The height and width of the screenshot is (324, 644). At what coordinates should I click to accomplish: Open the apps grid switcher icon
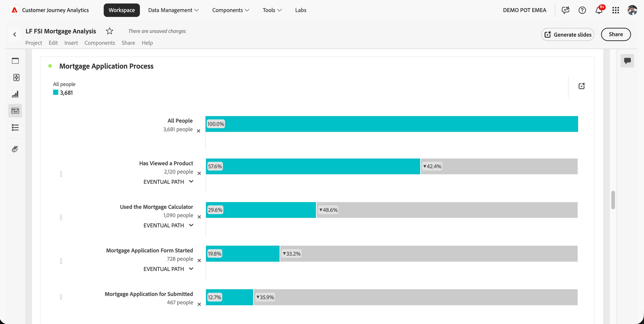click(x=615, y=10)
